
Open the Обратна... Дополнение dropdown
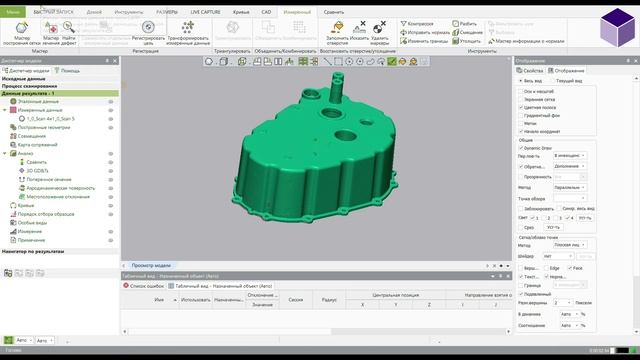coord(570,166)
